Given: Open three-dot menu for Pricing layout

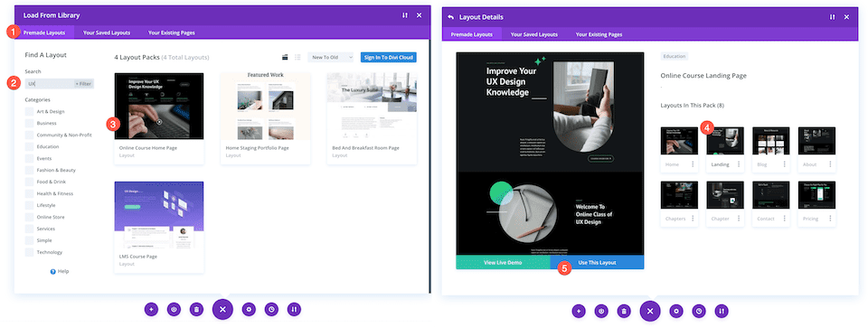Looking at the screenshot, I should 830,219.
